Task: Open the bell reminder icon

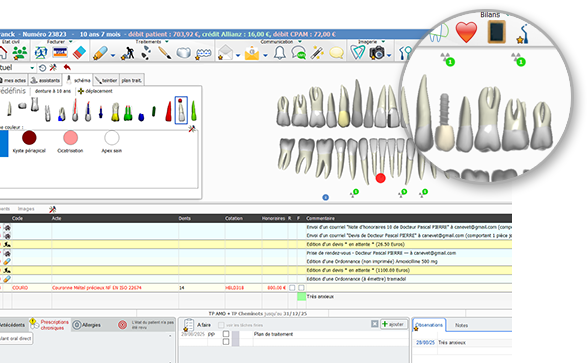Action: pos(279,53)
